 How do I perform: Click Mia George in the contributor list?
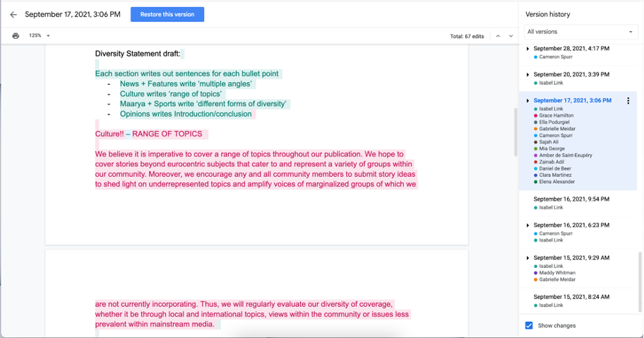pos(551,148)
